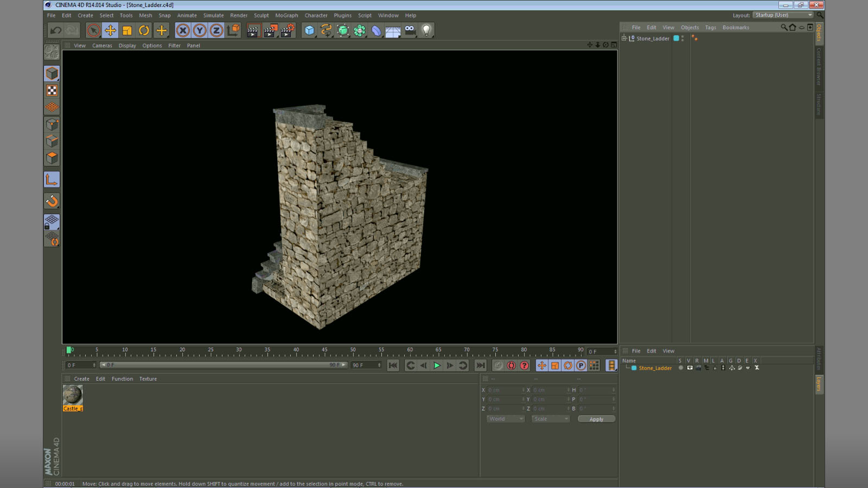Open the Sculpt menu

pyautogui.click(x=261, y=16)
